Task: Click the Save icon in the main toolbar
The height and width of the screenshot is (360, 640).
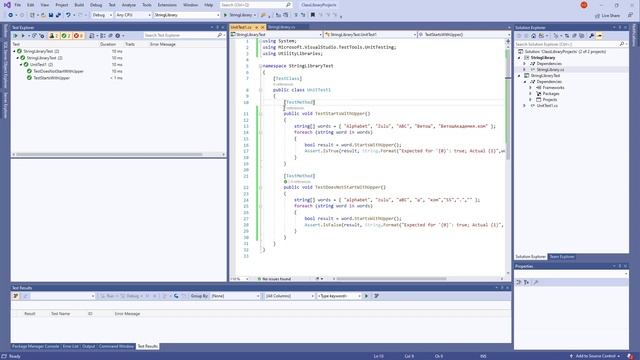Action: 51,15
